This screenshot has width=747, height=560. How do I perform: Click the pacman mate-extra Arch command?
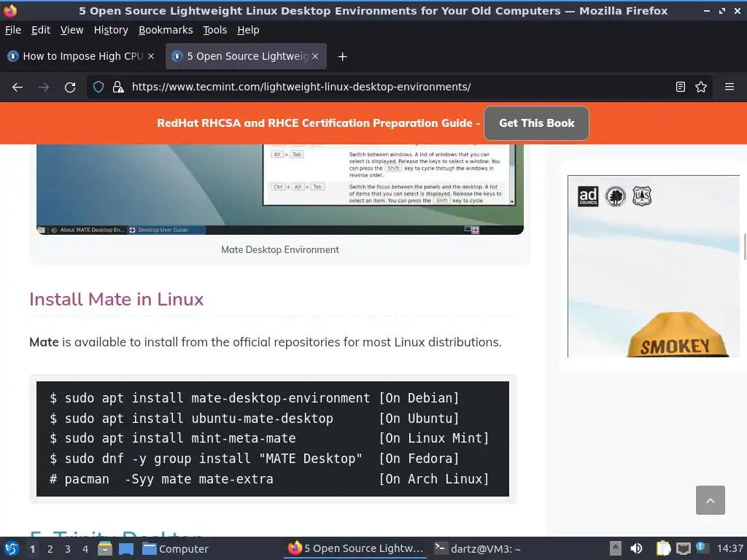[269, 479]
